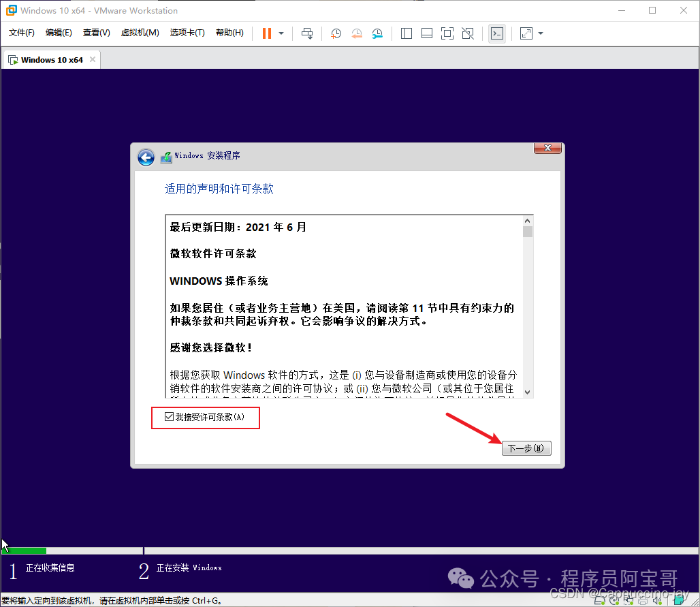Open the 虚拟机(M) menu
The height and width of the screenshot is (607, 700).
[140, 33]
